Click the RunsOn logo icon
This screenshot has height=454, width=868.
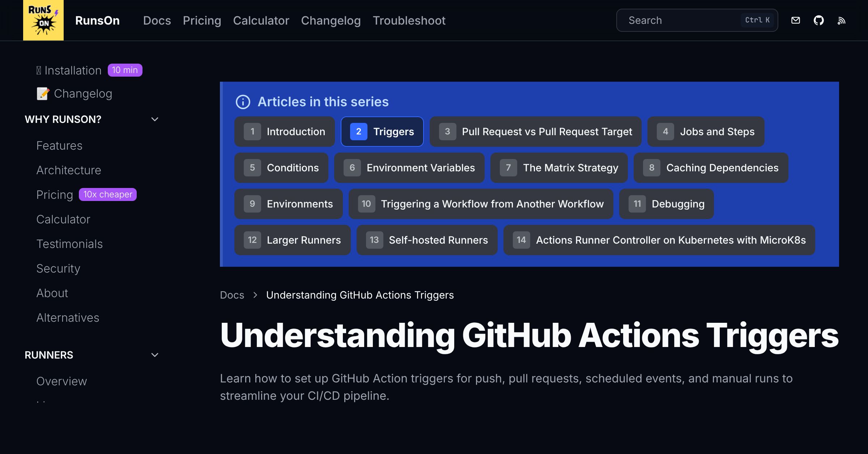point(43,20)
